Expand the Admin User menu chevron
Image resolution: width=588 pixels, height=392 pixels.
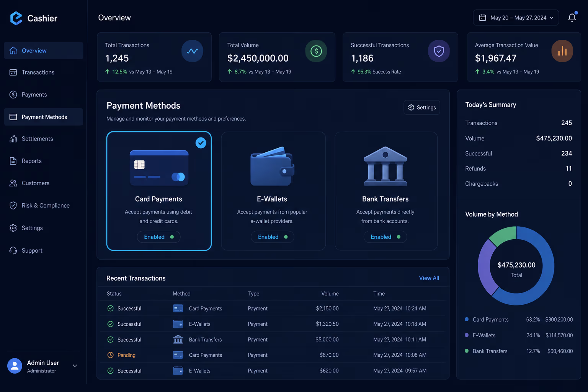[x=75, y=366]
